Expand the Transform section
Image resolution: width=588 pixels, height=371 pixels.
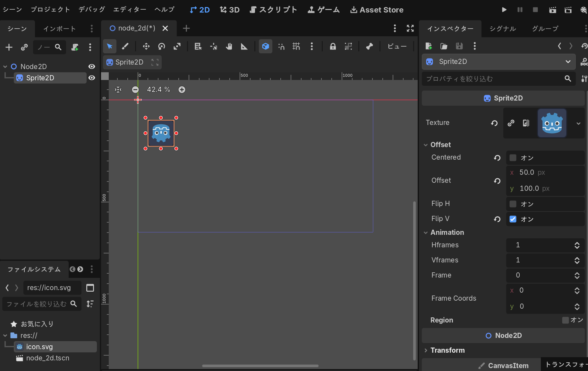pyautogui.click(x=426, y=350)
